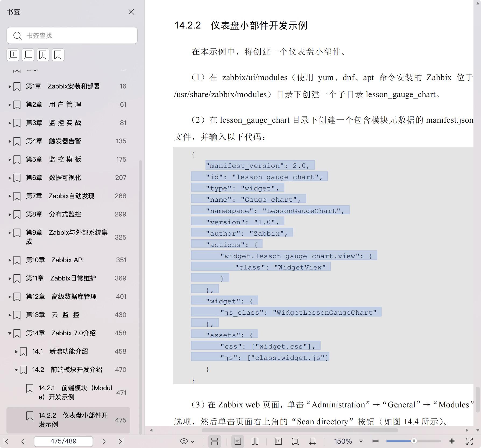Click bookmark icon beside 第6章 数据可视化

pos(17,178)
